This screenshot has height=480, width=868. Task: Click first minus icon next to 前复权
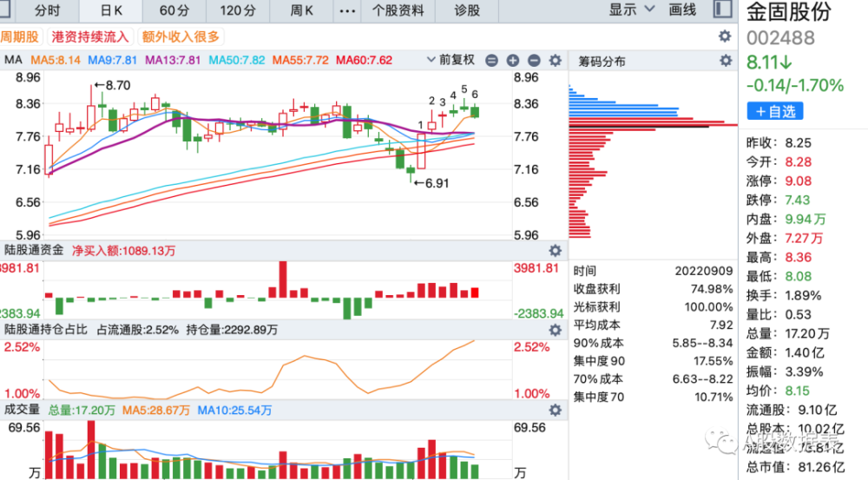click(x=491, y=61)
